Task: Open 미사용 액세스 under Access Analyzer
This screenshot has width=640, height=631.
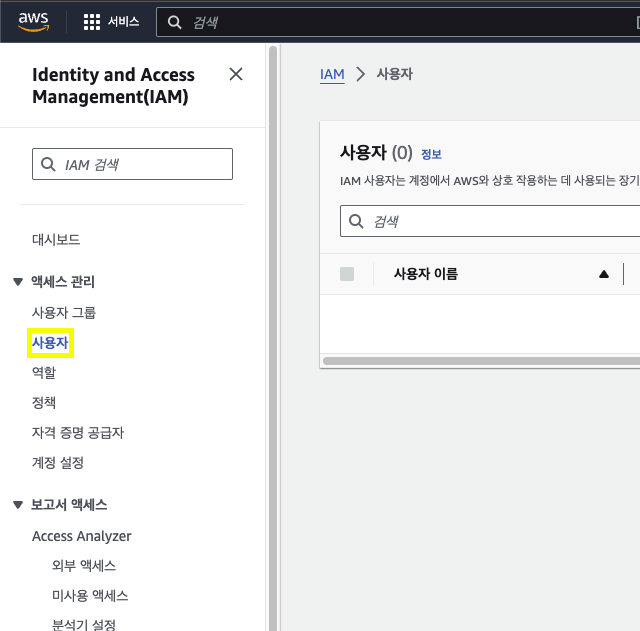Action: point(90,595)
